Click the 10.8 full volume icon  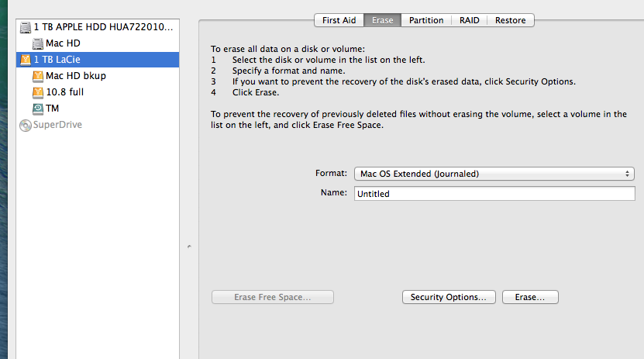click(38, 92)
